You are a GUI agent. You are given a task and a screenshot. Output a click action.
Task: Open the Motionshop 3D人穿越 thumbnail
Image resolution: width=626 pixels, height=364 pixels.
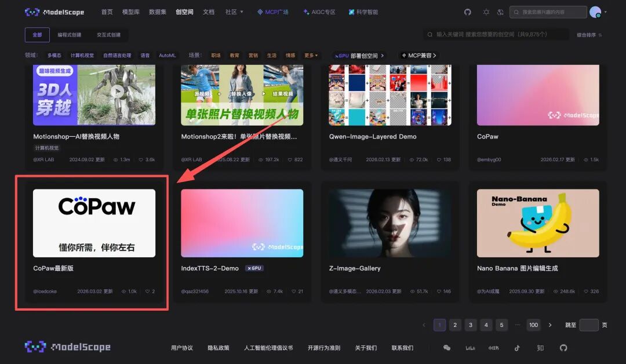tap(94, 95)
